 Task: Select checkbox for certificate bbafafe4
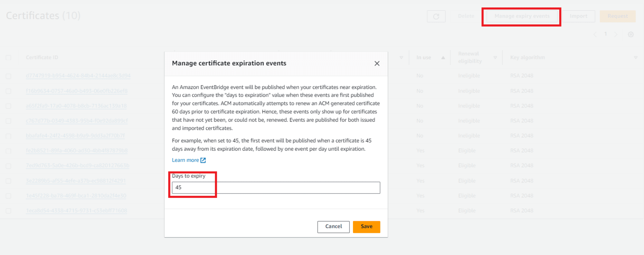point(8,136)
